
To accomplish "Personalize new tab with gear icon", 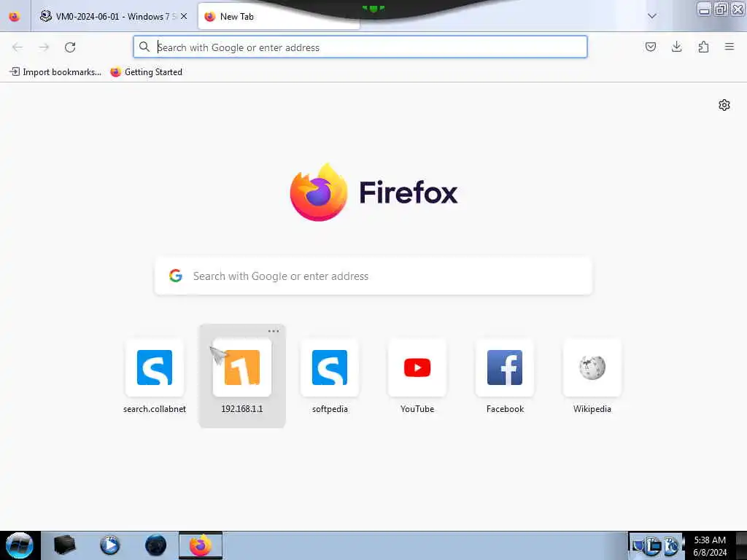I will coord(724,105).
